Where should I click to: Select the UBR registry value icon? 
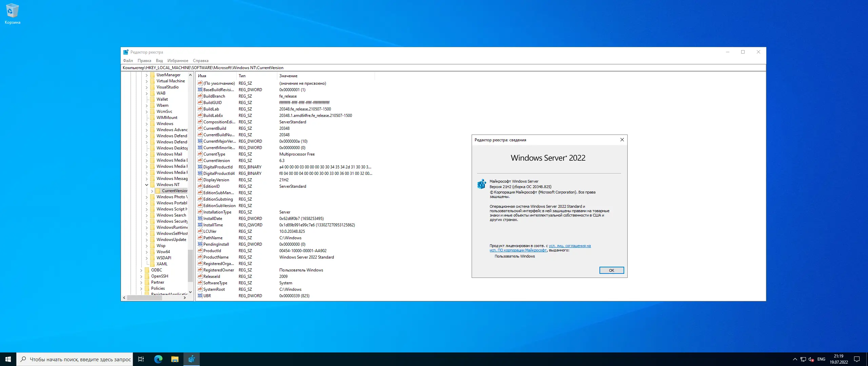pyautogui.click(x=200, y=296)
